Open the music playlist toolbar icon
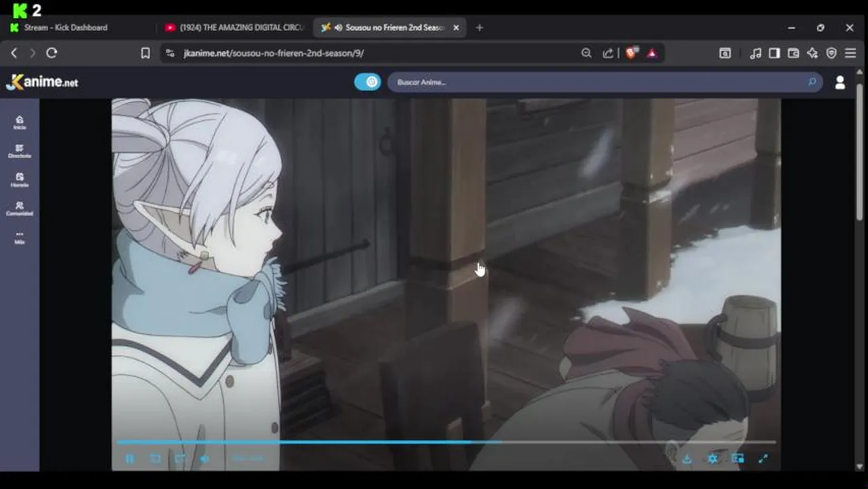868x489 pixels. point(755,53)
